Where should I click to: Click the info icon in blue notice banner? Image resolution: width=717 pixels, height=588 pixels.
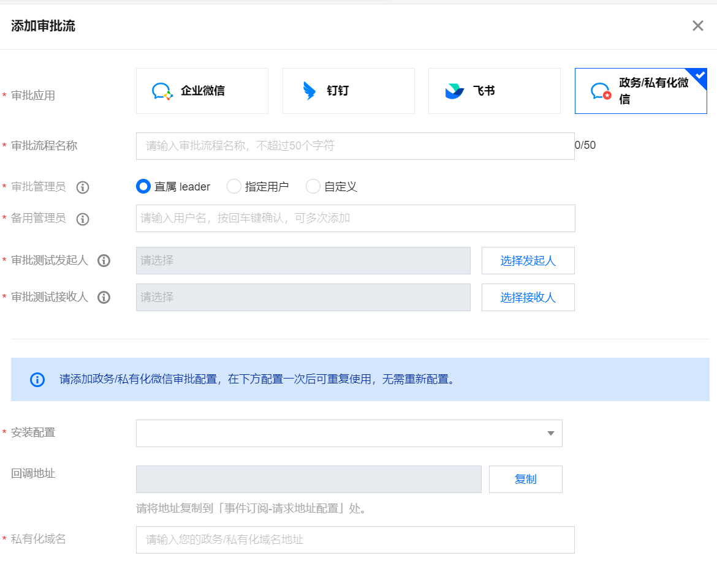pyautogui.click(x=37, y=380)
